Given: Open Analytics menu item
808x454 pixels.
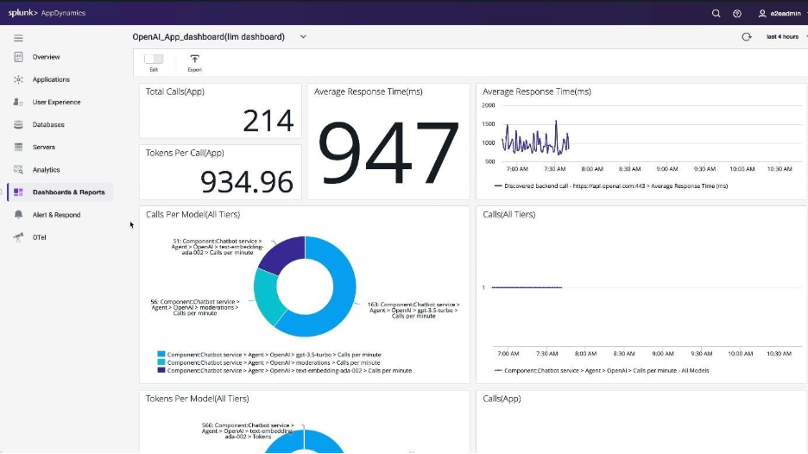Looking at the screenshot, I should [x=46, y=170].
